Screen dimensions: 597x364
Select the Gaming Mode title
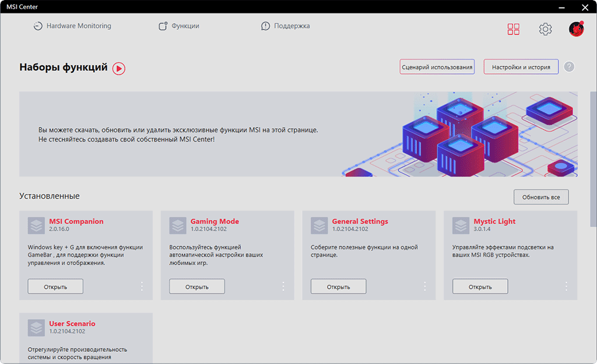[x=215, y=221]
